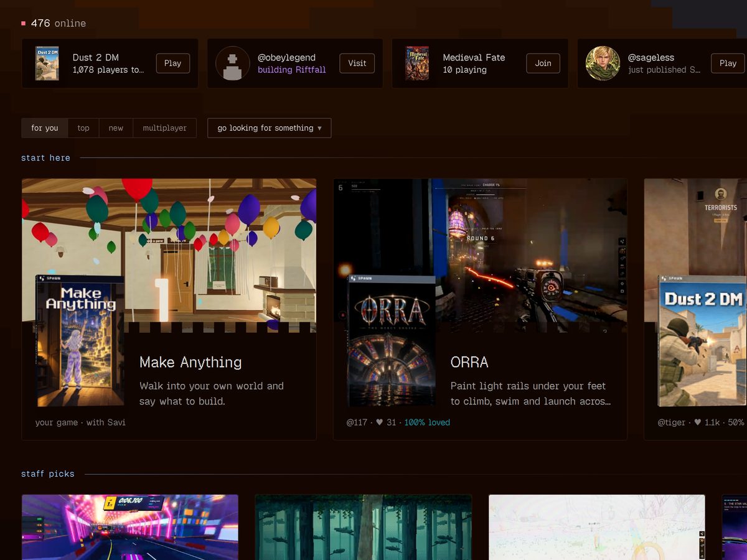Image resolution: width=747 pixels, height=560 pixels.
Task: Click heart icon on Dust 2 DM card
Action: pyautogui.click(x=698, y=422)
